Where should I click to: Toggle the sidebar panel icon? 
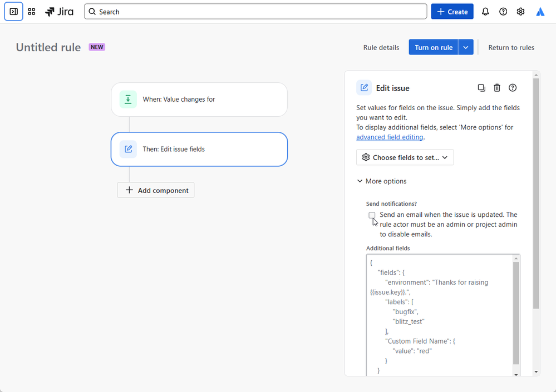(13, 12)
